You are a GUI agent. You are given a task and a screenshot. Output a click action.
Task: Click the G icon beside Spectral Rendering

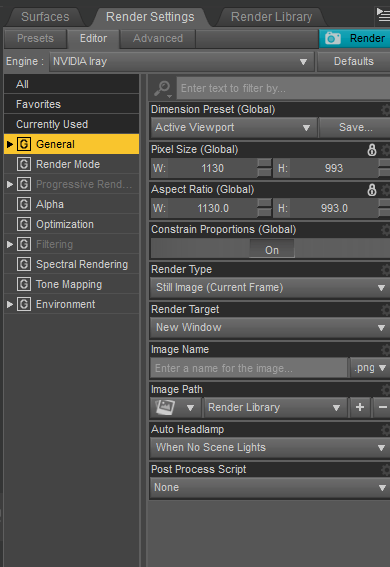point(24,264)
